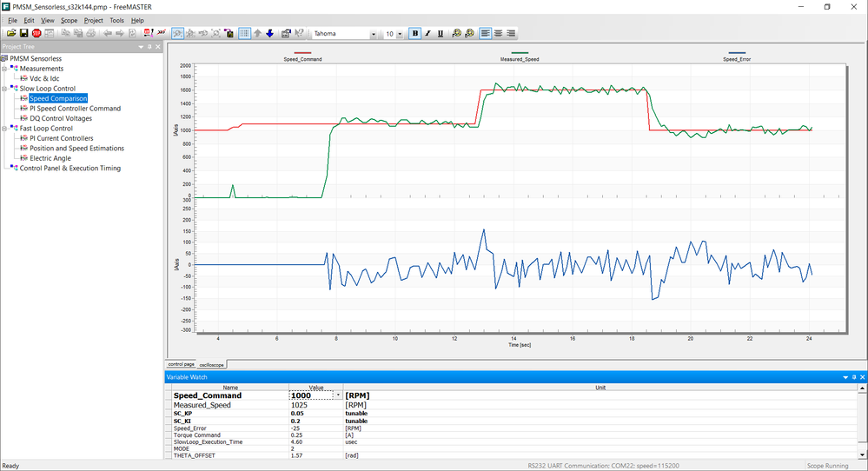
Task: Select Position and Speed Estimations scope
Action: [77, 149]
